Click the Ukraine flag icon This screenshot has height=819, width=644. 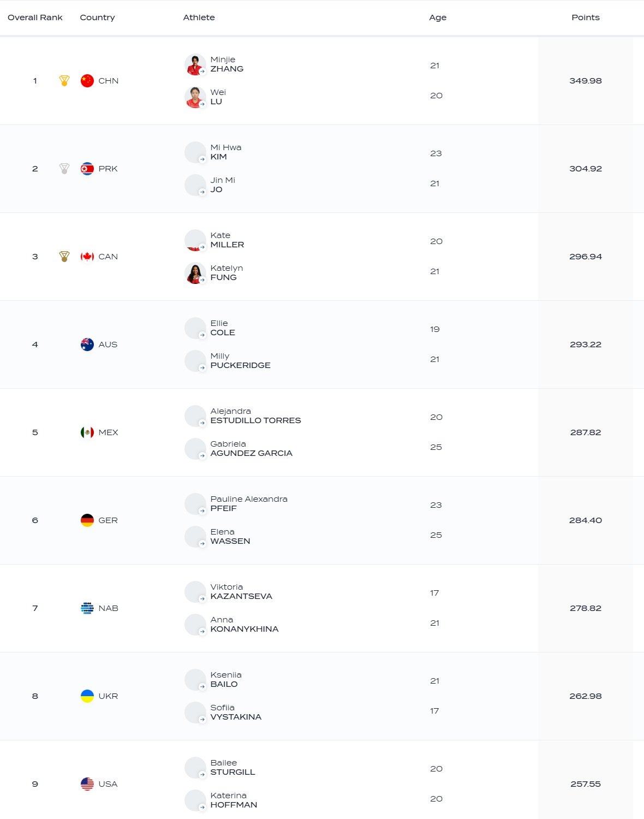[87, 696]
